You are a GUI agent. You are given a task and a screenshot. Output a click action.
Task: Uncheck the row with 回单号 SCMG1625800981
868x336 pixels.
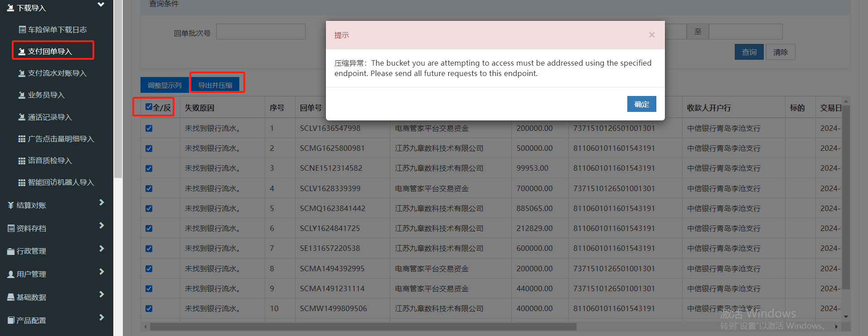(x=149, y=149)
